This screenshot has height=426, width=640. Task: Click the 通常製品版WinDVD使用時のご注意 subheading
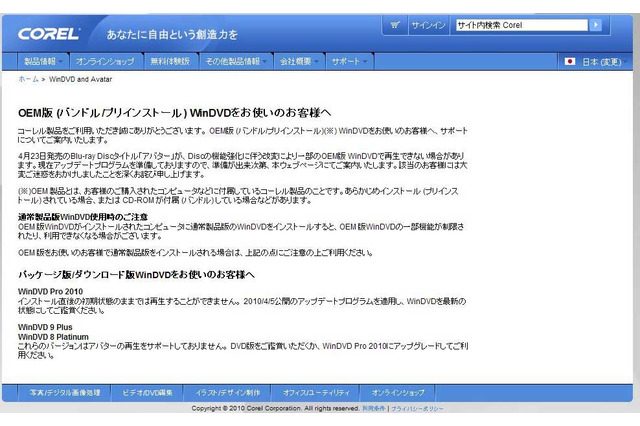click(x=83, y=217)
